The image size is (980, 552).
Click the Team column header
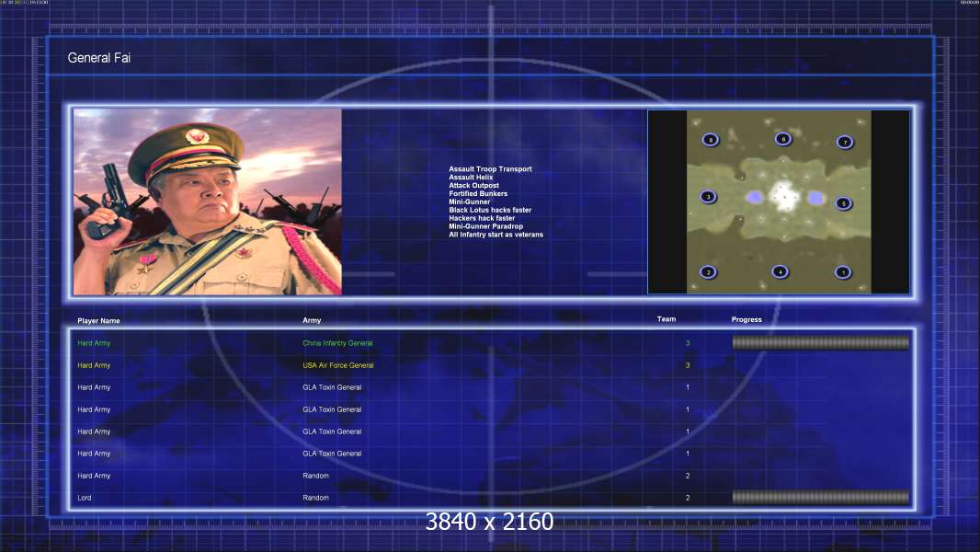(x=667, y=319)
